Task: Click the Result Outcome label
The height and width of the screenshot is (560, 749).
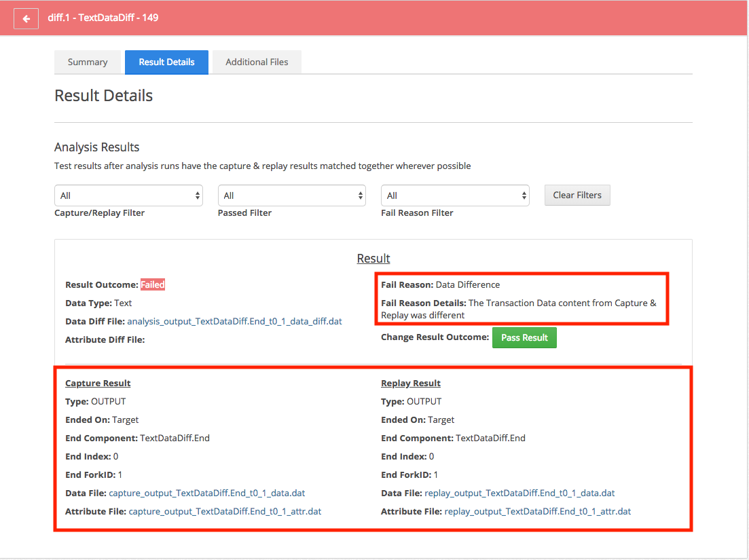Action: (x=102, y=284)
